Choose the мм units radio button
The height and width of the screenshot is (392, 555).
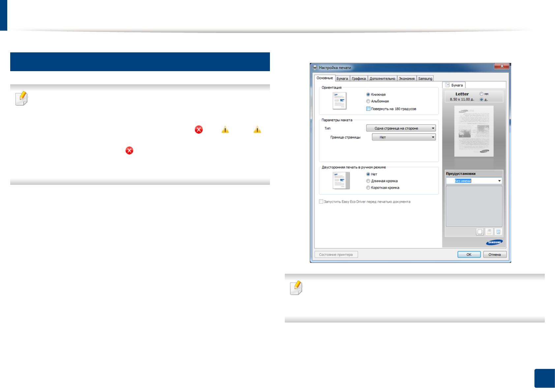482,94
